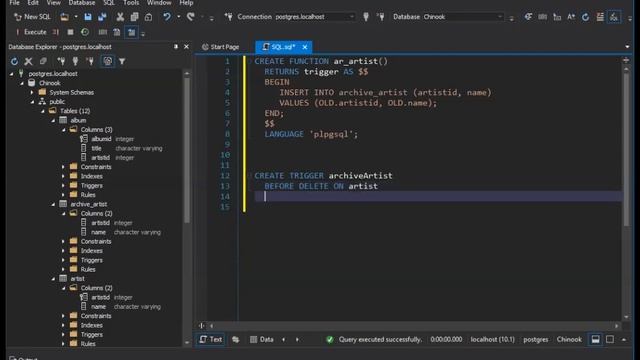Click the icon between Text and Data buttons

(x=236, y=340)
